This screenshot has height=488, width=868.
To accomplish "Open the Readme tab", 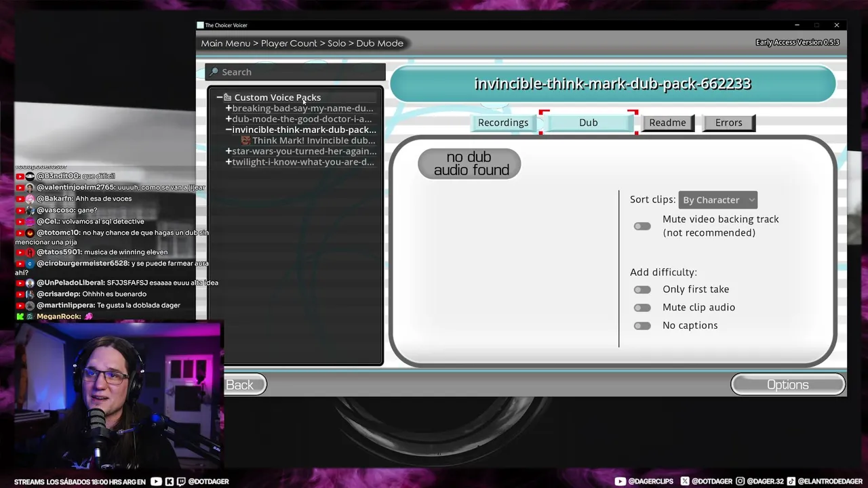I will (x=667, y=123).
